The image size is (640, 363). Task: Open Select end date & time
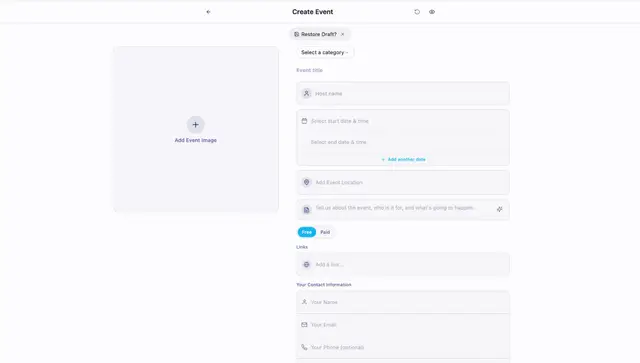pos(338,142)
